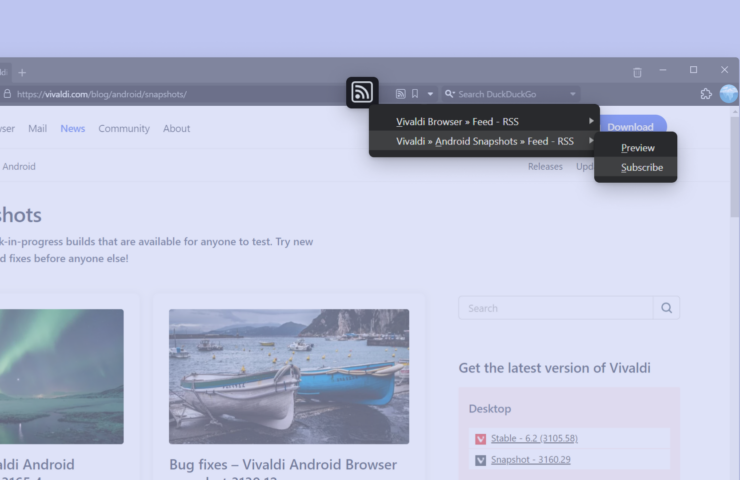Click the red Vivaldi Stable logo icon
Image resolution: width=740 pixels, height=480 pixels.
pos(480,439)
